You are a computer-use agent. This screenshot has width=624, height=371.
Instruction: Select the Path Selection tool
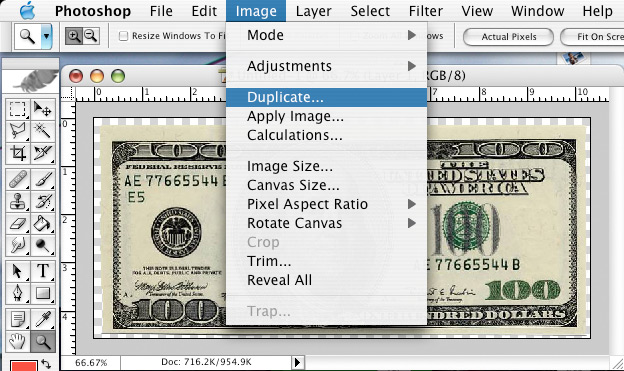point(17,271)
